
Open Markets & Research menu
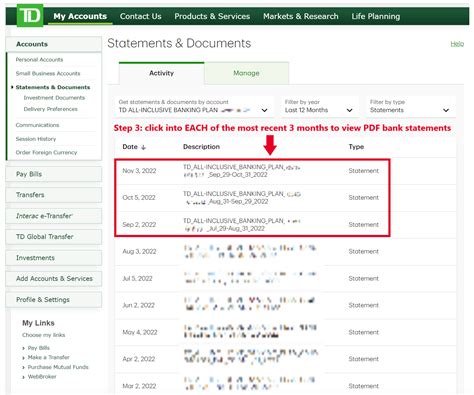(301, 16)
